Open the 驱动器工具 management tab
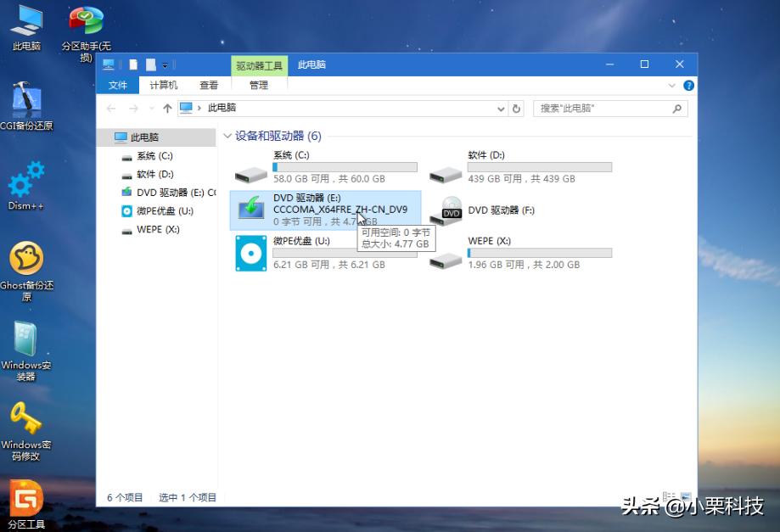 tap(260, 64)
